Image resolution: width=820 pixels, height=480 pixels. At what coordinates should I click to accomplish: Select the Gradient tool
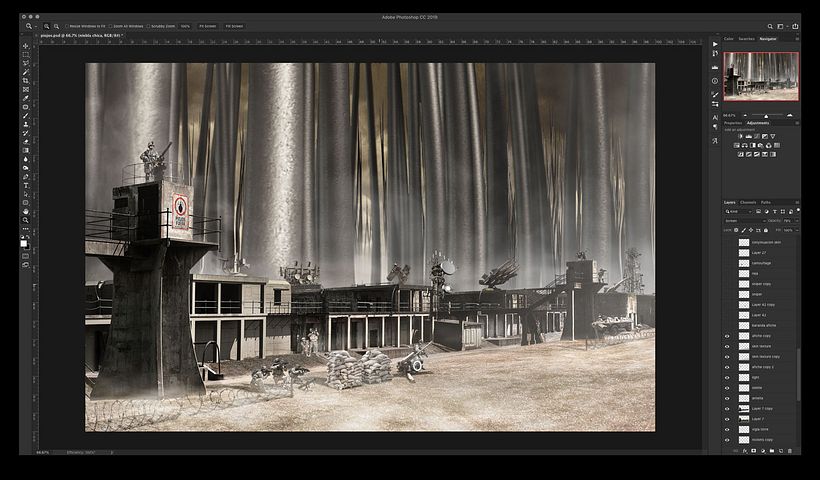tap(26, 151)
